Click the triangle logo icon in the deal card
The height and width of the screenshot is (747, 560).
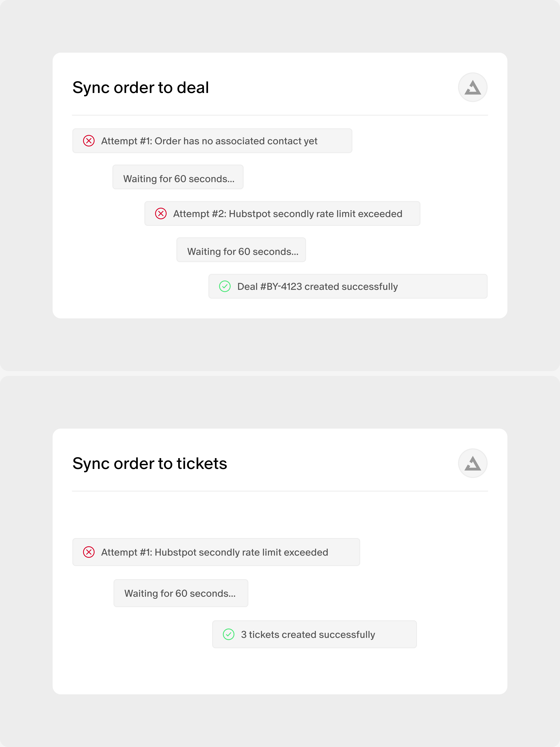tap(473, 87)
